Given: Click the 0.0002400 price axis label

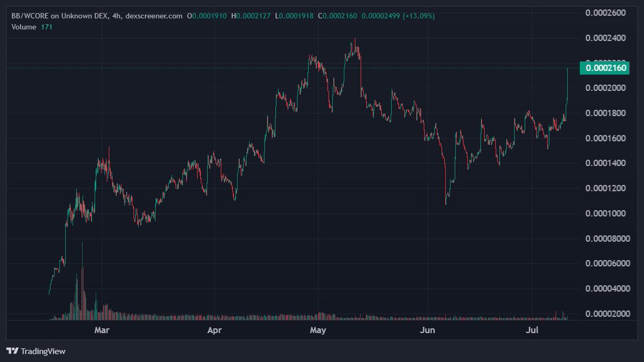Looking at the screenshot, I should click(x=606, y=38).
